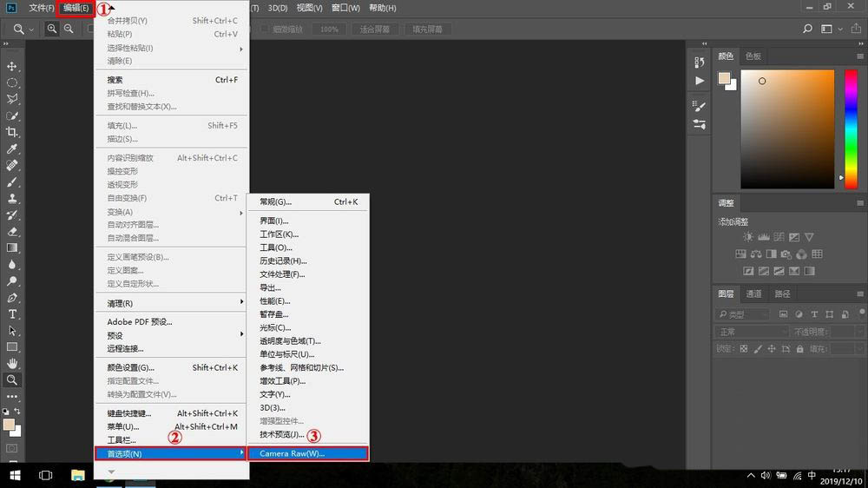Viewport: 868px width, 488px height.
Task: Switch to the 路径 tab
Action: [x=782, y=293]
